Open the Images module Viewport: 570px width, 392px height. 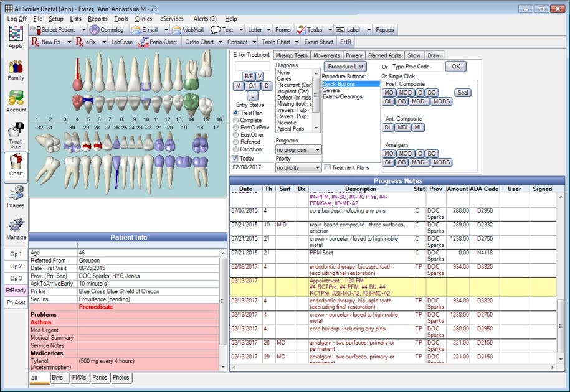pyautogui.click(x=16, y=197)
